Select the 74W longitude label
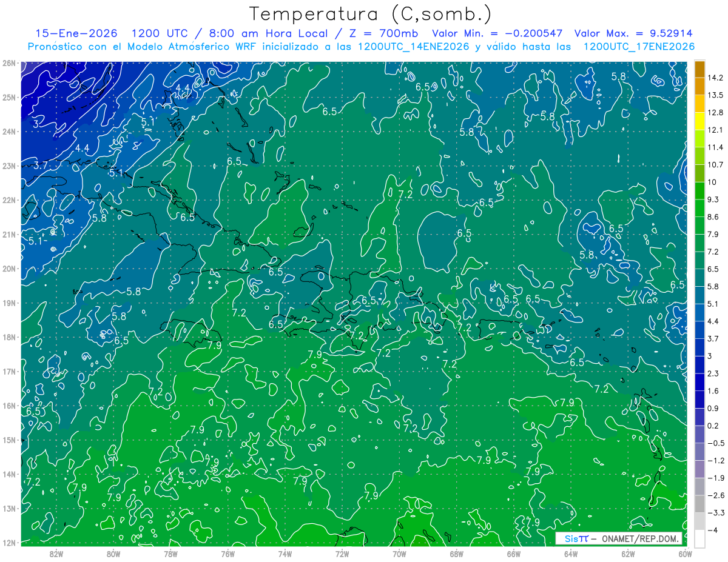Viewport: 728px width, 562px height. pos(285,554)
